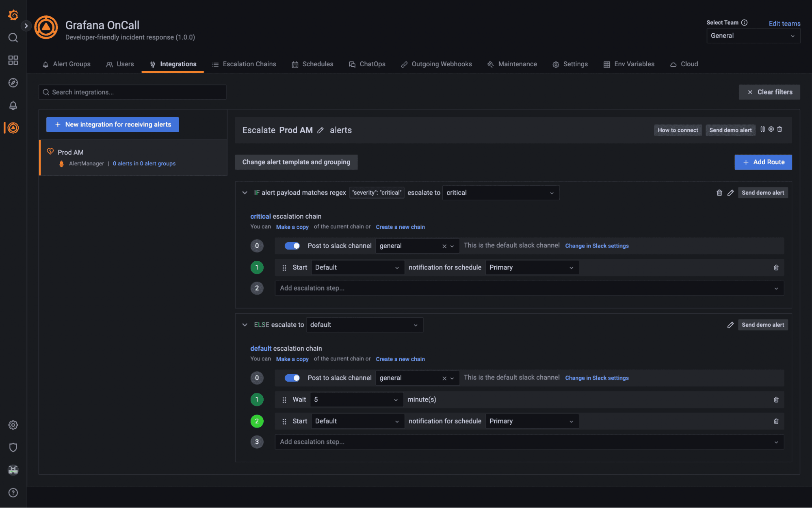
Task: Remove the Wait step in the default chain
Action: [776, 399]
